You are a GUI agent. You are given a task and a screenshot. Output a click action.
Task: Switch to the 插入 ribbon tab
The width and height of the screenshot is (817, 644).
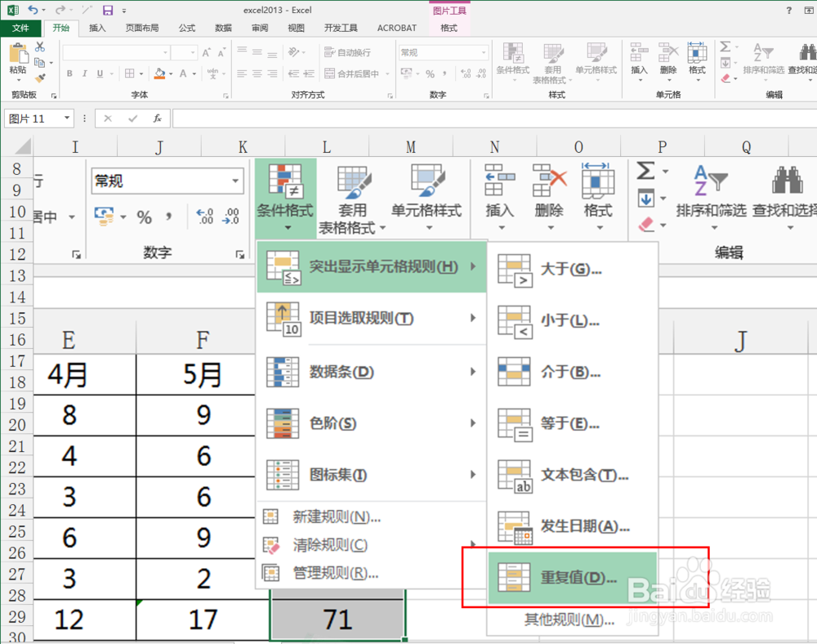tap(97, 27)
